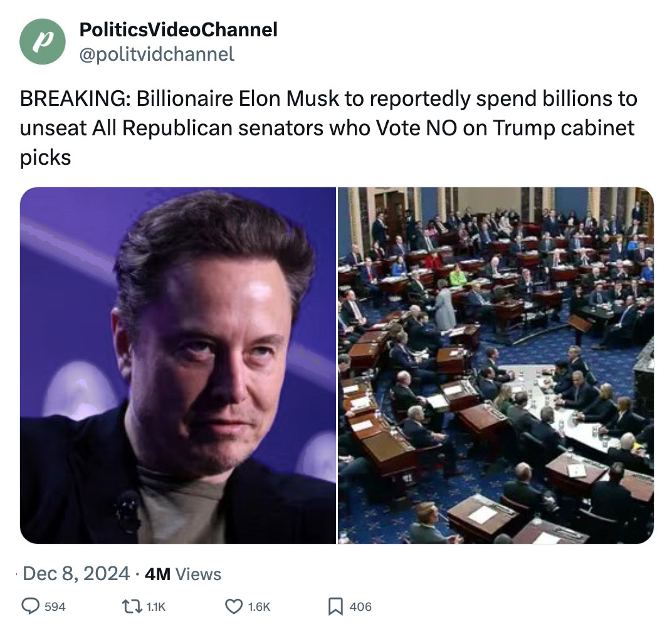Open the Dec 8, 2024 timestamp
672x629 pixels.
[76, 573]
